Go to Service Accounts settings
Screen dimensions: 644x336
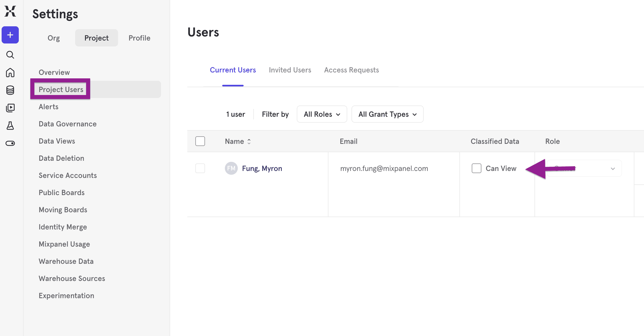tap(68, 176)
